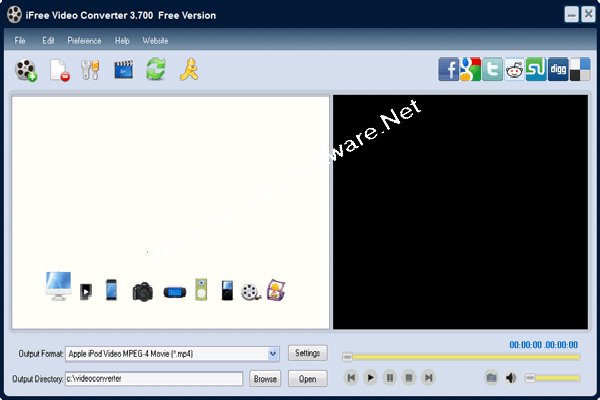This screenshot has width=600, height=400.
Task: Remove file using the document minus icon
Action: 60,70
